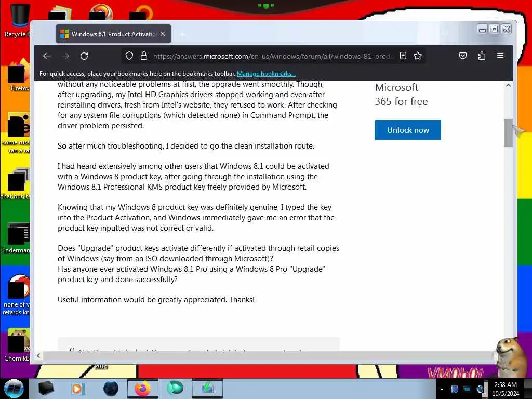Open Manage bookmarks link
532x399 pixels.
267,74
